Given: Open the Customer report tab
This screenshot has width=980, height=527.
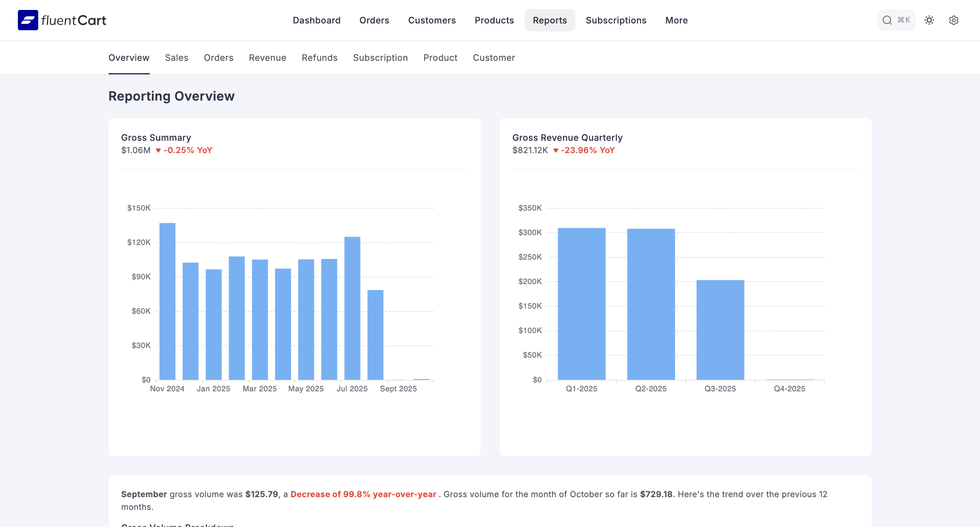Looking at the screenshot, I should (x=494, y=58).
